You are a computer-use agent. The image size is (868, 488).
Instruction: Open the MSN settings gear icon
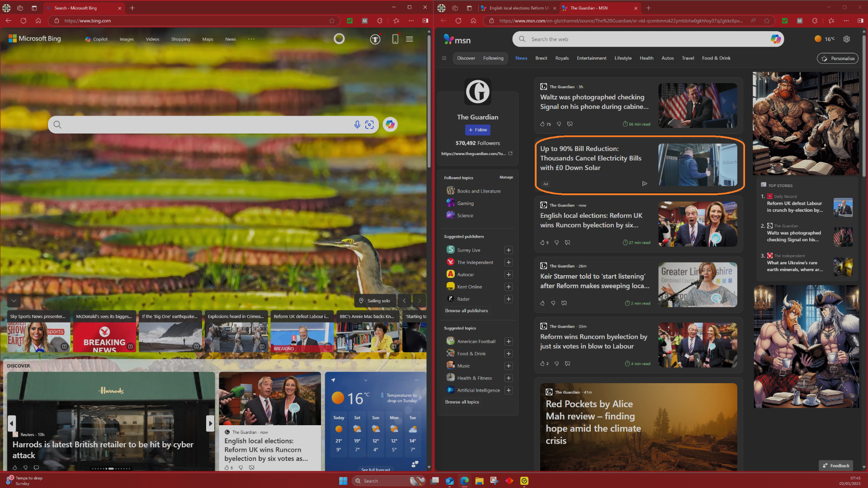pyautogui.click(x=846, y=39)
